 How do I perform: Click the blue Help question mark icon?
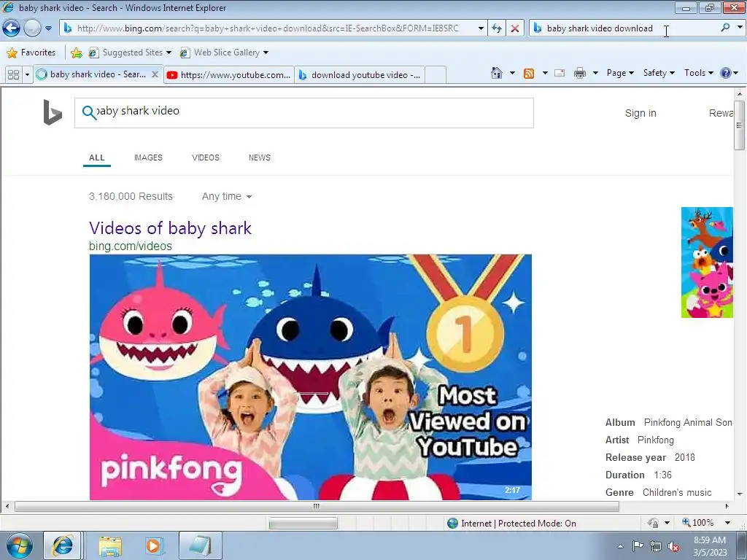click(726, 73)
